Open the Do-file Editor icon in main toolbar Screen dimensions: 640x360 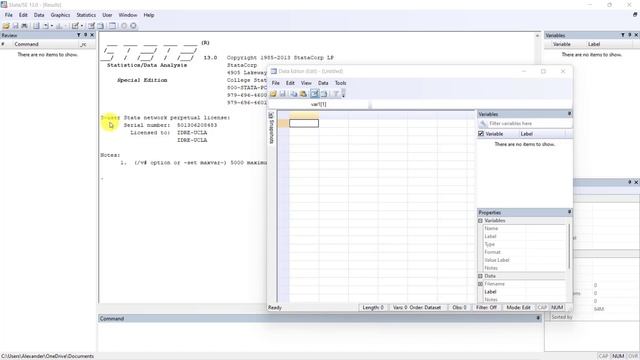pos(75,26)
